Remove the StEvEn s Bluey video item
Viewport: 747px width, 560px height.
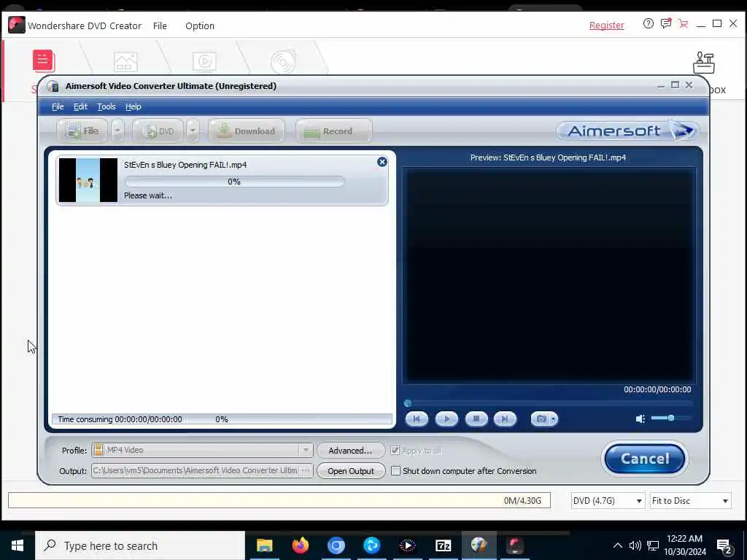tap(382, 162)
